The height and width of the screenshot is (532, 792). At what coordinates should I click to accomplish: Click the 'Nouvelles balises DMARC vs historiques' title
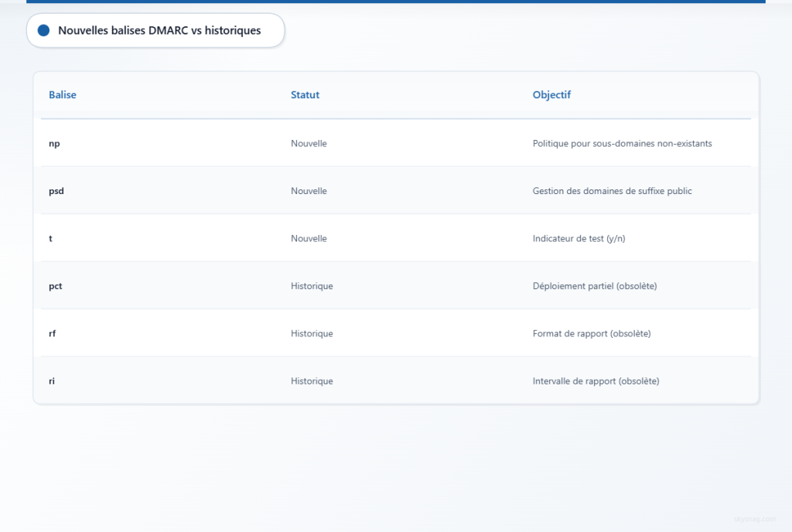(x=159, y=30)
